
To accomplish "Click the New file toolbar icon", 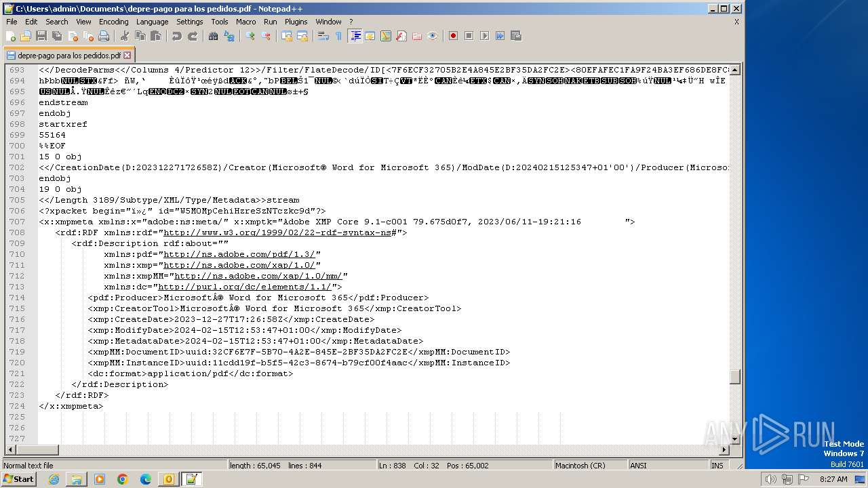I will point(11,36).
